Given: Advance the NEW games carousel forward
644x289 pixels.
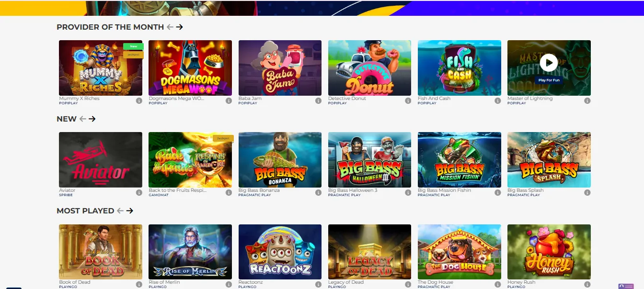Looking at the screenshot, I should [x=92, y=119].
